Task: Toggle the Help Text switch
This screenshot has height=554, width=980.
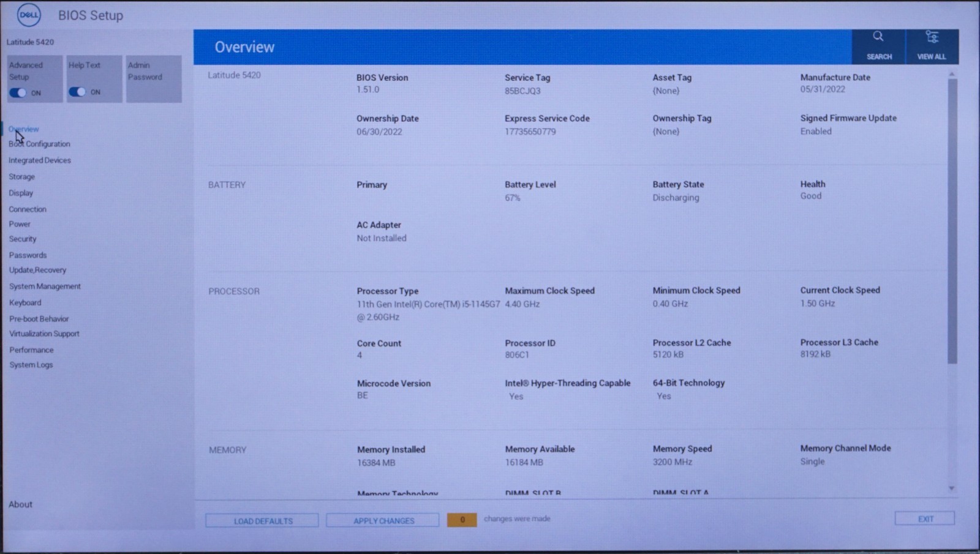Action: pyautogui.click(x=77, y=92)
